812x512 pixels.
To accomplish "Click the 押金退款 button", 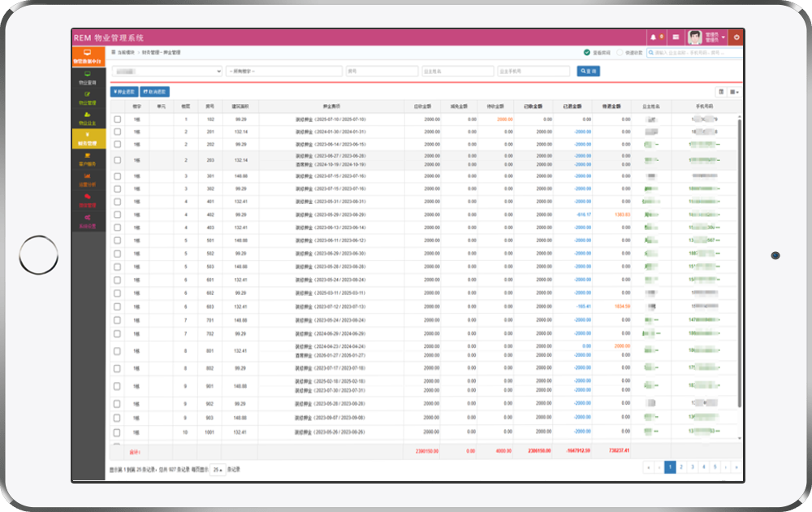I will 124,92.
